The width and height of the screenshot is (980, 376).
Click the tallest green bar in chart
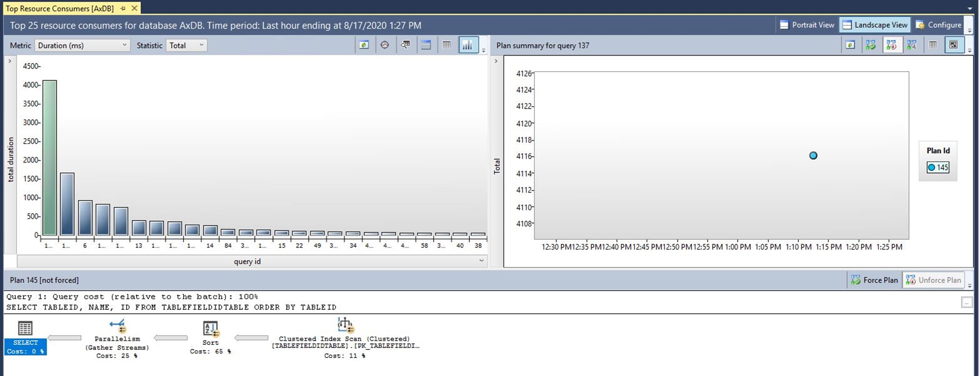pyautogui.click(x=49, y=158)
